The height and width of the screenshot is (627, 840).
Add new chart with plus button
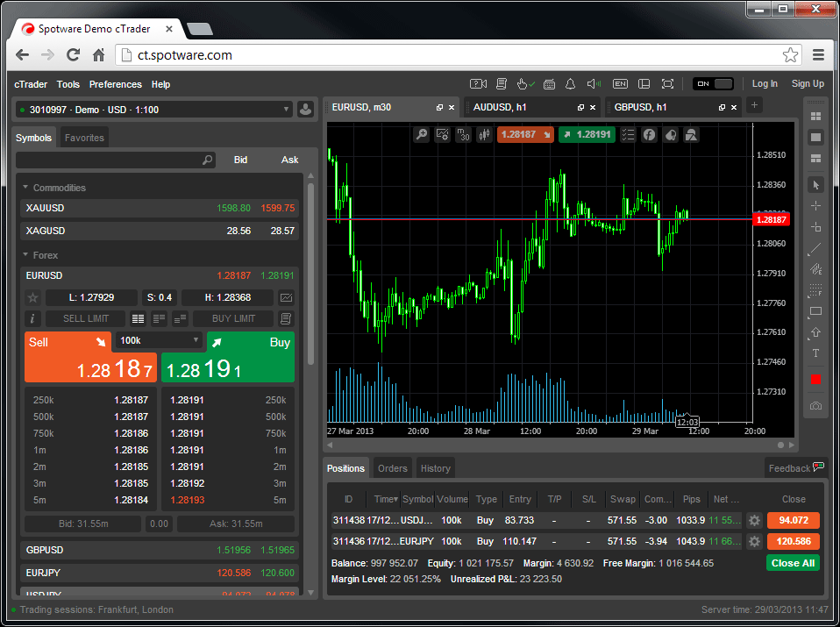point(754,105)
